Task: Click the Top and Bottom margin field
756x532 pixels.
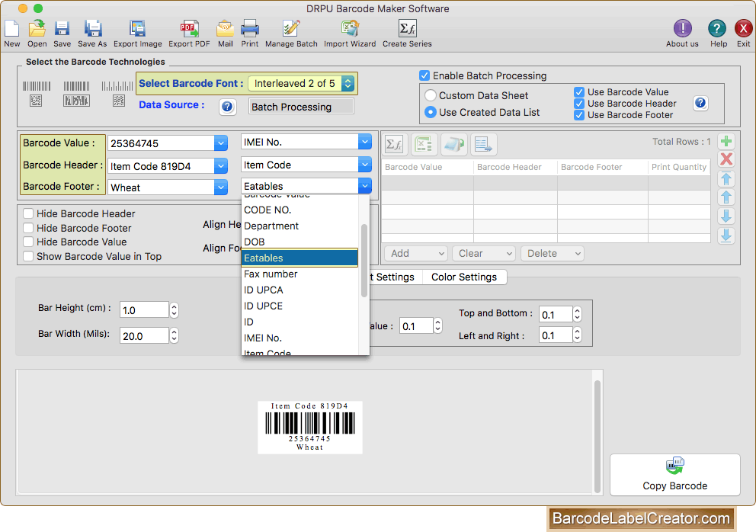Action: click(556, 315)
